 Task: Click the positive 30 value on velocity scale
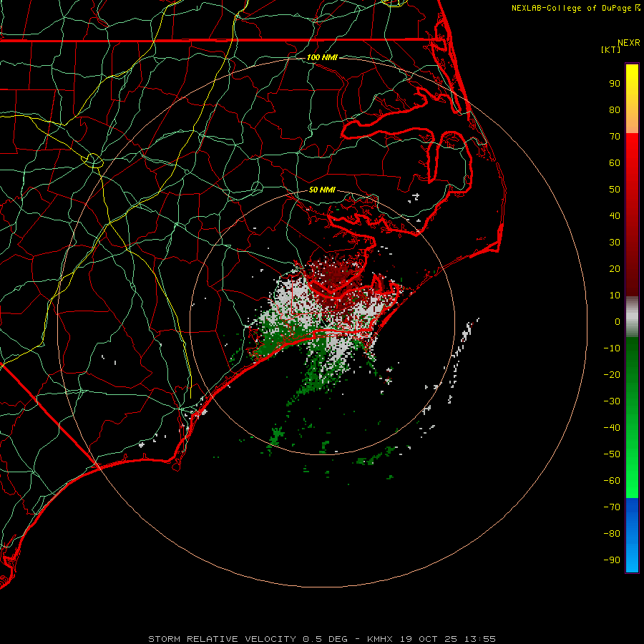615,243
